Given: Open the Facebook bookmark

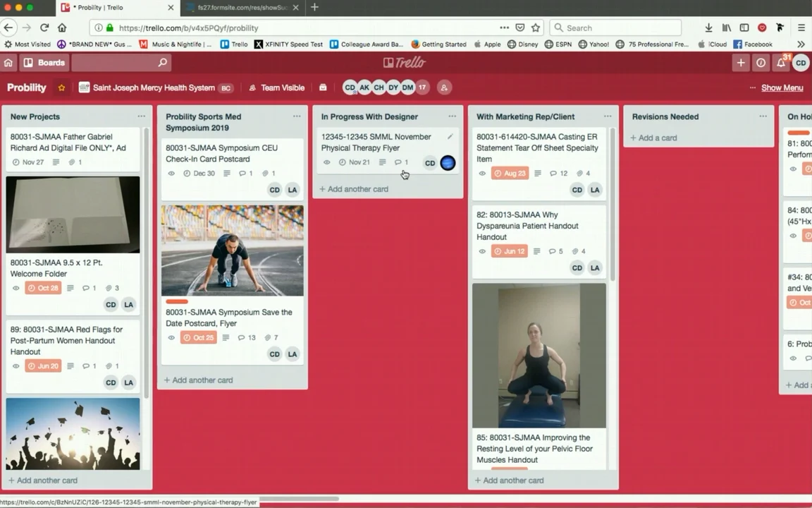Looking at the screenshot, I should pyautogui.click(x=753, y=44).
